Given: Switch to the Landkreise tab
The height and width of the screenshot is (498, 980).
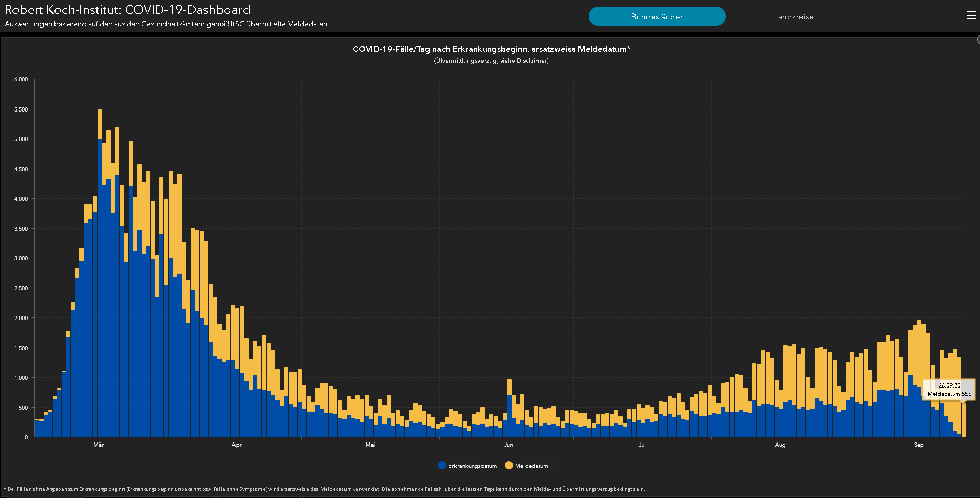Looking at the screenshot, I should tap(793, 17).
